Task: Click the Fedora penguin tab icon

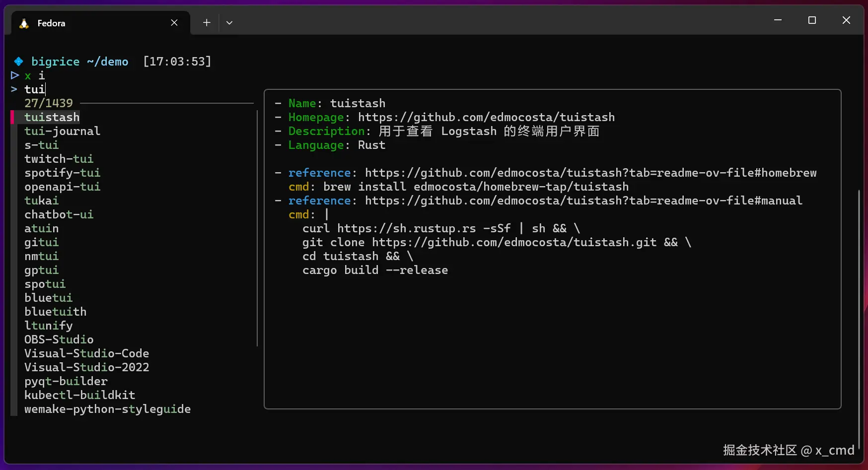Action: pos(24,23)
